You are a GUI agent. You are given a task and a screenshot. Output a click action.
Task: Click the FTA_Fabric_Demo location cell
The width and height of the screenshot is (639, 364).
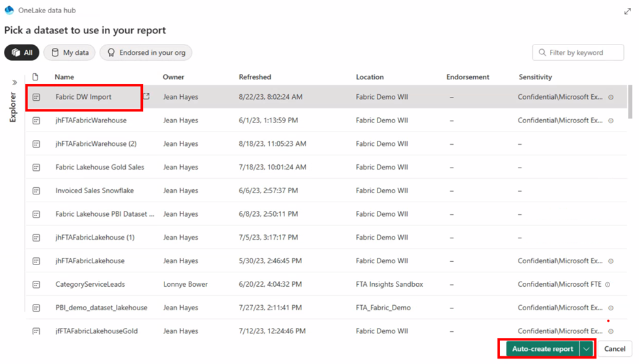[383, 308]
